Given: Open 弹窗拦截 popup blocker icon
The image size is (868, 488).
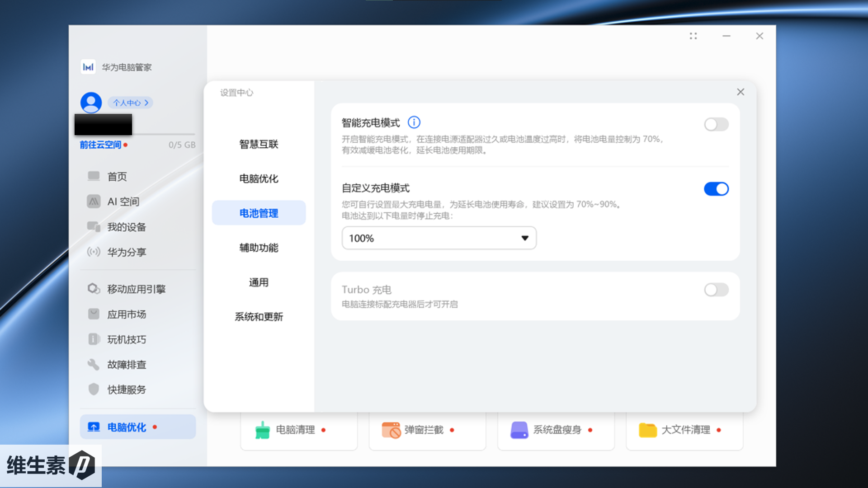Looking at the screenshot, I should pos(391,430).
